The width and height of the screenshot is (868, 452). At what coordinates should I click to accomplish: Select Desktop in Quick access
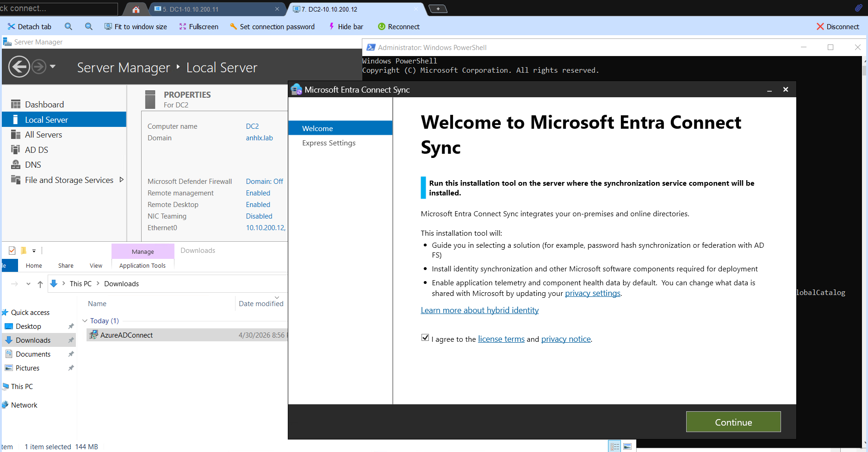point(28,326)
